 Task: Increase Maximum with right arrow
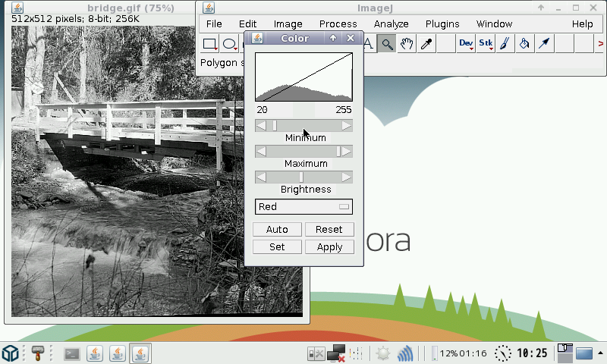pyautogui.click(x=347, y=151)
